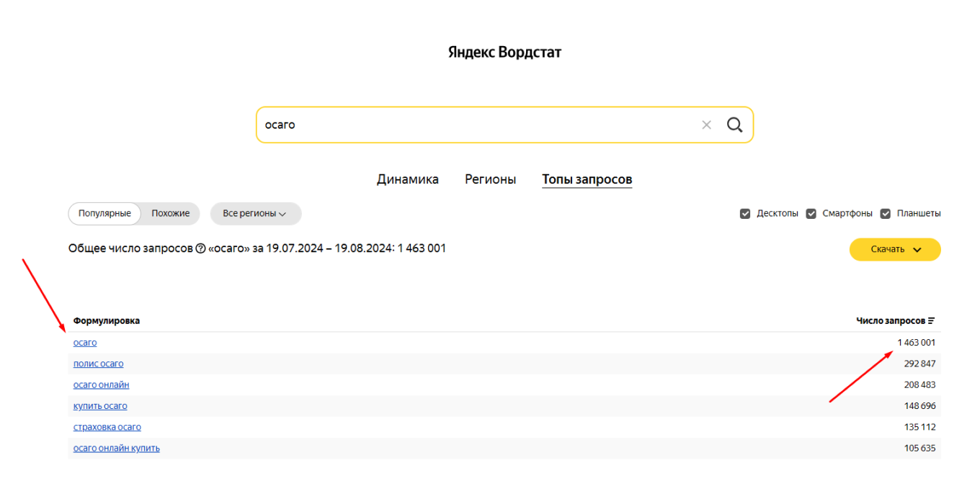The width and height of the screenshot is (980, 504).
Task: Open the help question mark next to Общее число запросов
Action: [x=200, y=248]
